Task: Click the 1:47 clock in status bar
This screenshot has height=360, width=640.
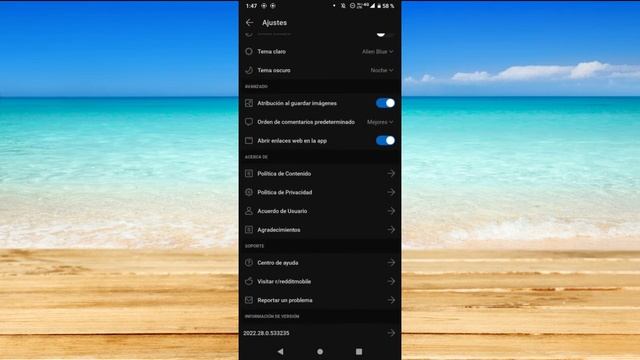Action: coord(251,6)
